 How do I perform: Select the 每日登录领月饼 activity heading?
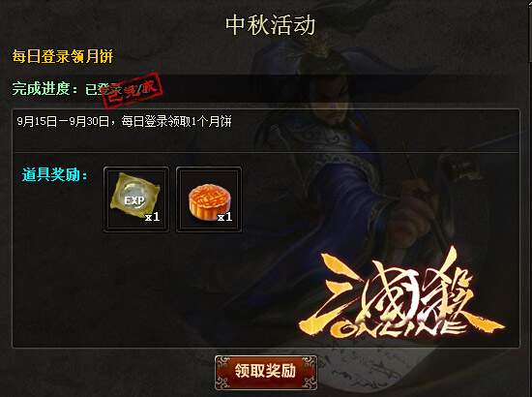coord(63,56)
